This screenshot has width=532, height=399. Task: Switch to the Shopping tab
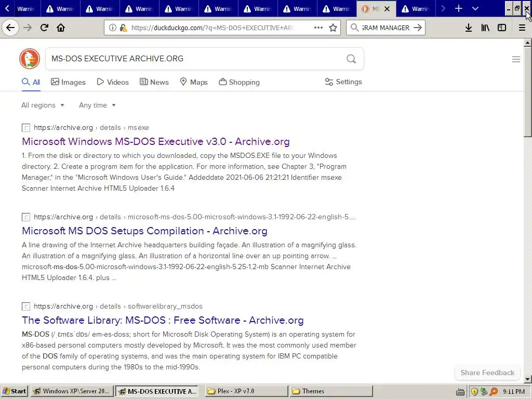pyautogui.click(x=239, y=82)
